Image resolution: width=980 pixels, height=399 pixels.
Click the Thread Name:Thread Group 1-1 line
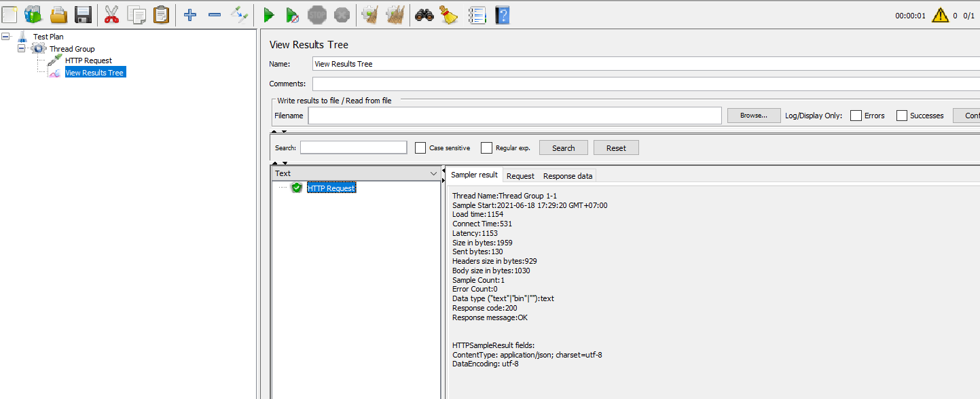505,196
